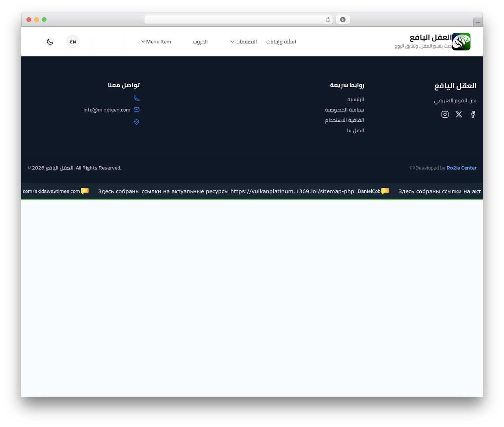This screenshot has width=504, height=427.
Task: Open the سياسة الخصوصية footer link
Action: (x=345, y=110)
